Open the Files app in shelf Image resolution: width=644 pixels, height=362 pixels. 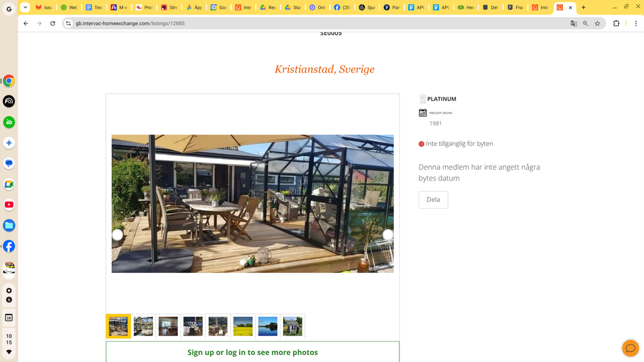click(x=9, y=226)
